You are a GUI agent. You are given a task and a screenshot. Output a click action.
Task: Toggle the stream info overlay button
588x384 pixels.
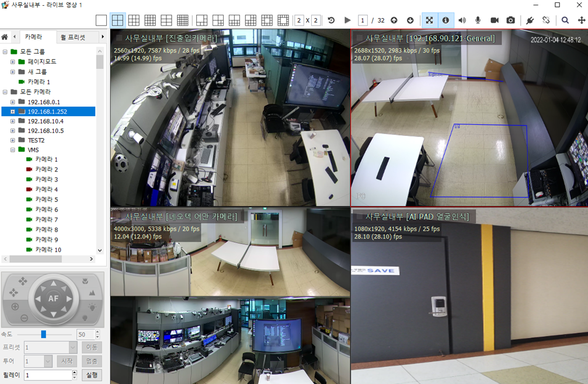click(446, 20)
